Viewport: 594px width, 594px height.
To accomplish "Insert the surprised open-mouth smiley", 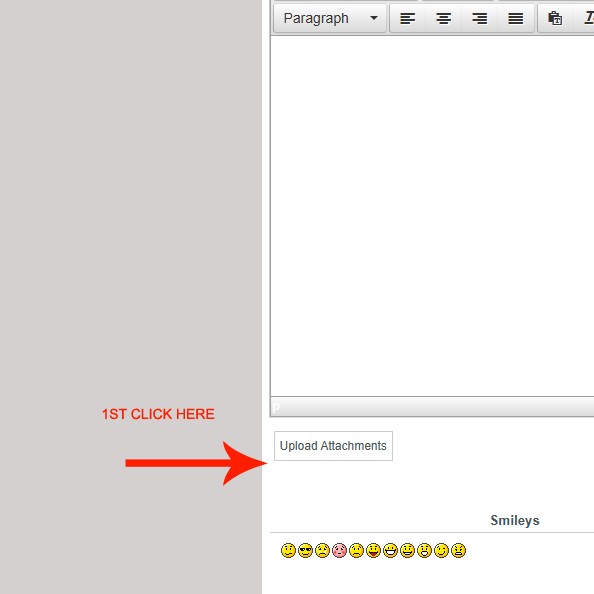I will click(424, 550).
